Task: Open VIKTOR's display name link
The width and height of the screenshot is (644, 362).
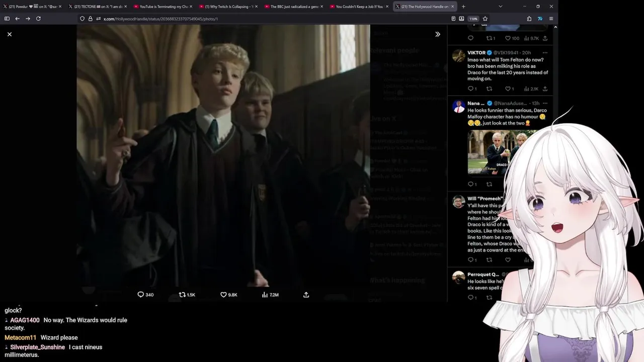Action: (x=476, y=53)
